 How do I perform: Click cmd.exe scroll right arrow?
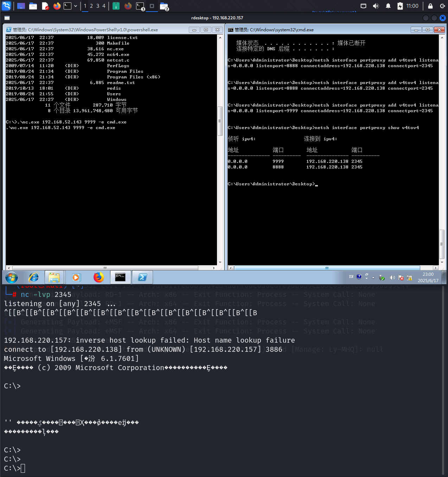(436, 268)
